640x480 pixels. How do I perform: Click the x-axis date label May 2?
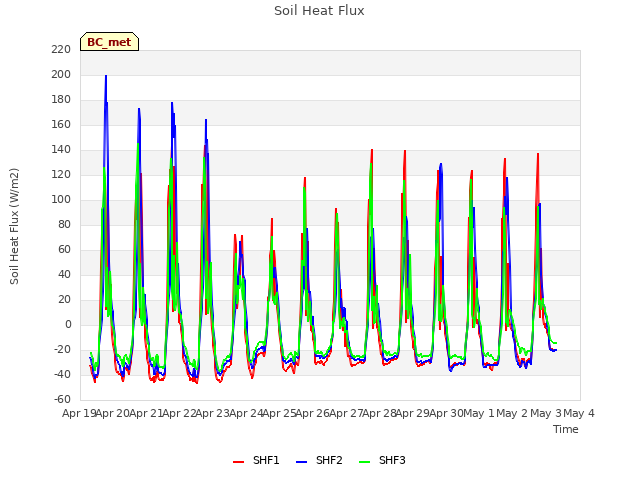point(512,413)
